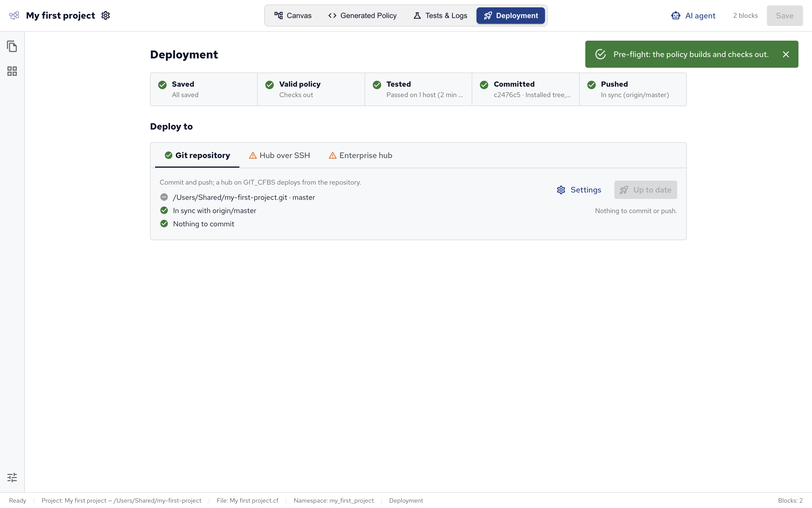Click the checkmark icon in pre-flight toast
Viewport: 812px width, 508px height.
(x=600, y=54)
